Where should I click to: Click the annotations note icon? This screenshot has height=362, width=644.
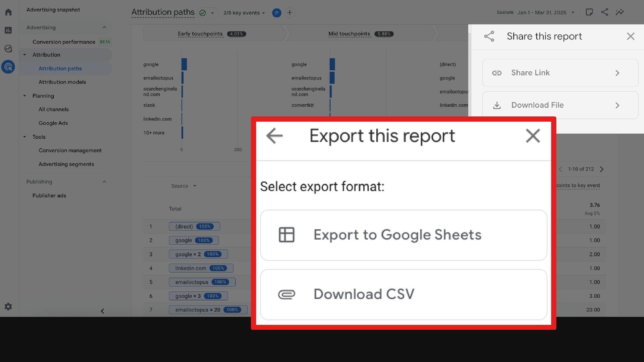589,12
